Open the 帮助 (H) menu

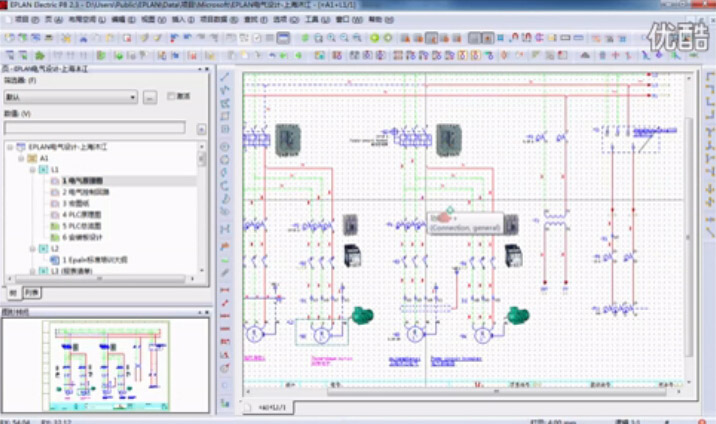click(381, 20)
